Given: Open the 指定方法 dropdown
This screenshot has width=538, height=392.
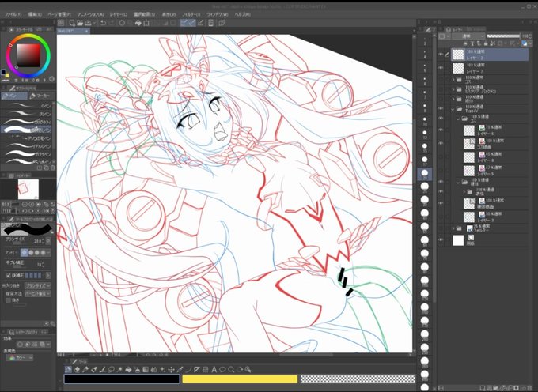Looking at the screenshot, I should pos(38,294).
